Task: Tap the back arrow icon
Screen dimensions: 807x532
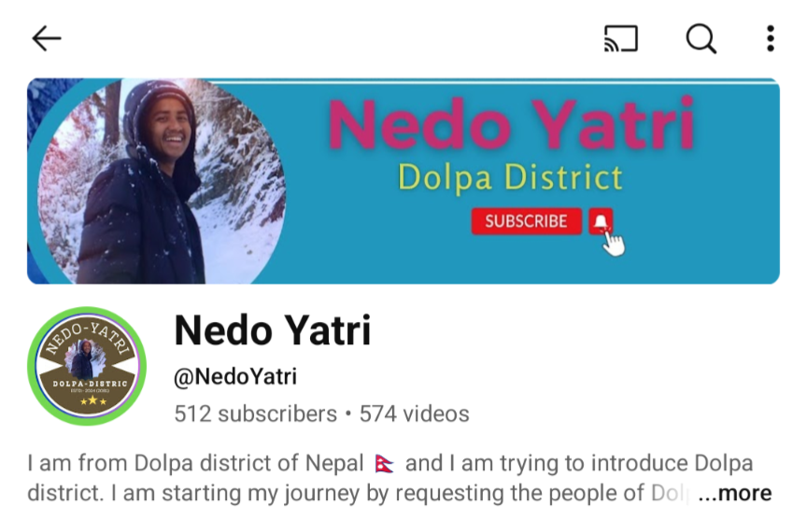Action: (47, 38)
